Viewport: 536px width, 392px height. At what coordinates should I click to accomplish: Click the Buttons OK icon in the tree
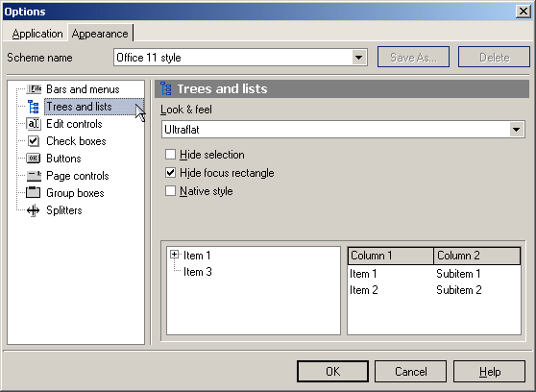pyautogui.click(x=34, y=159)
